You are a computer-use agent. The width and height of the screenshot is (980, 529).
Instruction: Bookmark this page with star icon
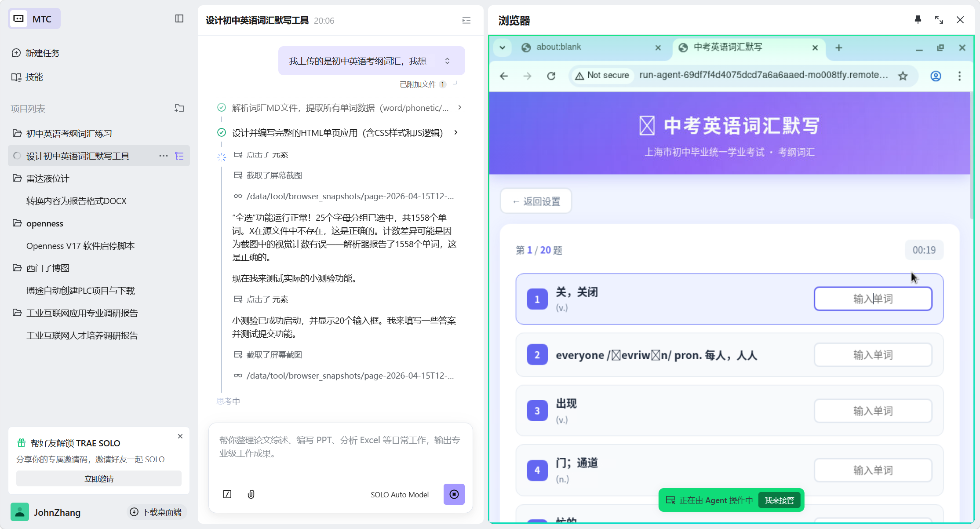tap(903, 76)
